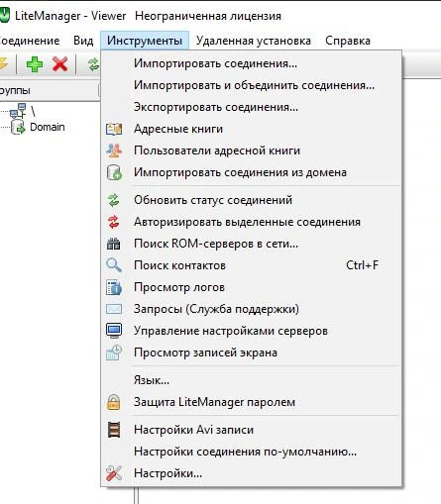
Task: Open the Справка menu
Action: tap(348, 41)
